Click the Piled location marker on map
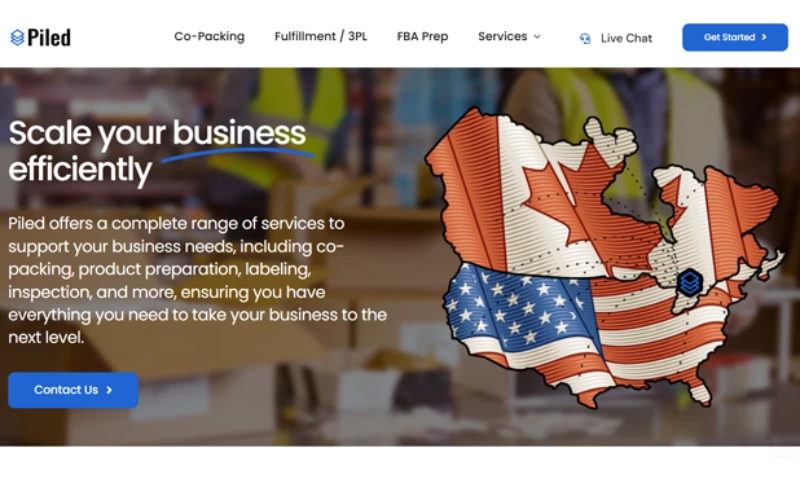Image resolution: width=800 pixels, height=480 pixels. (690, 282)
